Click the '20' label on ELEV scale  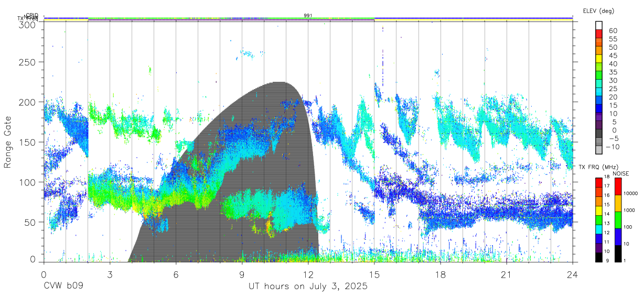(x=613, y=97)
